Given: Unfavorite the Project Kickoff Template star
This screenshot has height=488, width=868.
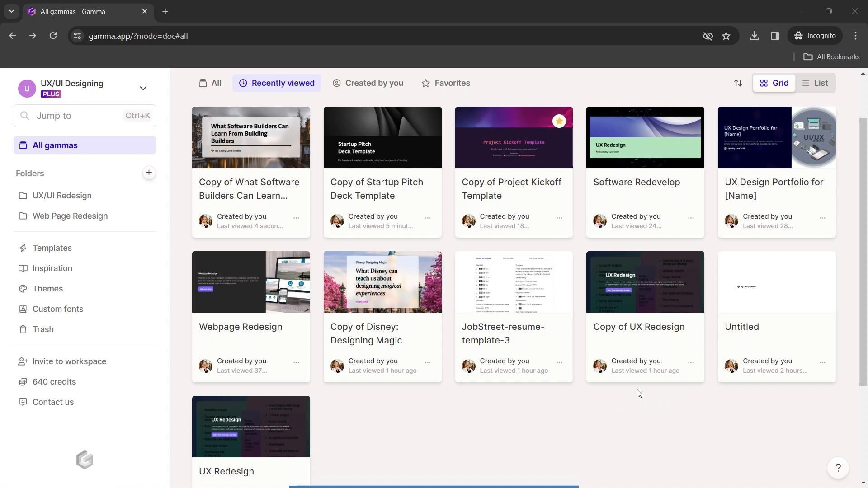Looking at the screenshot, I should pos(559,121).
